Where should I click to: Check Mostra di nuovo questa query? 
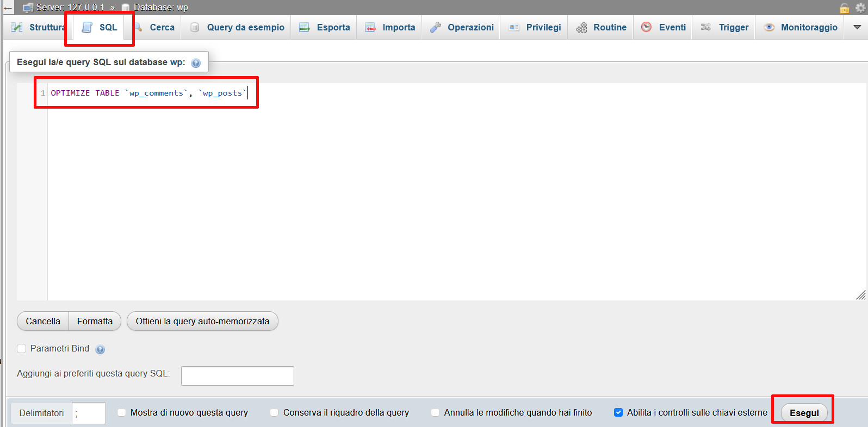click(122, 412)
